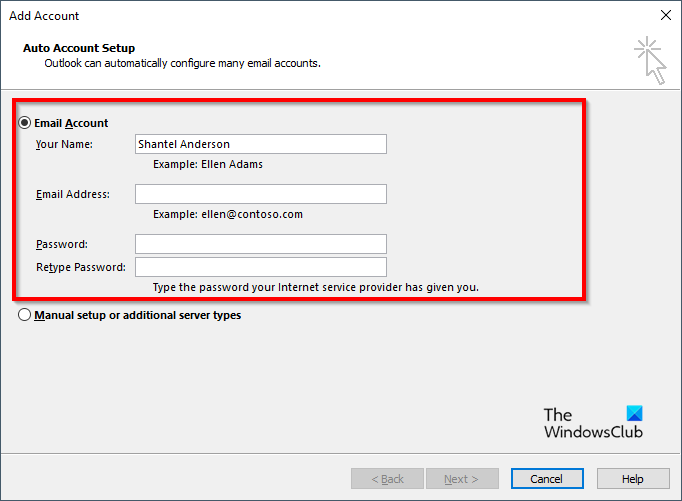This screenshot has width=682, height=501.
Task: Select the Email Account radio button
Action: (x=24, y=123)
